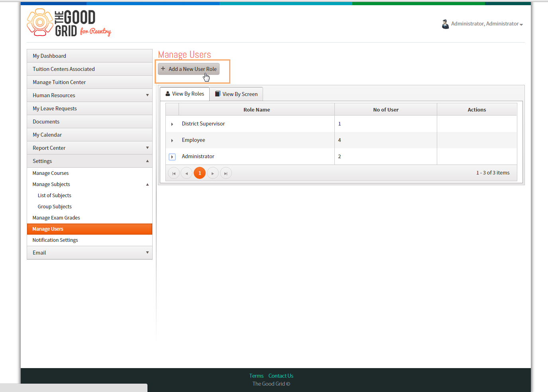The image size is (548, 392).
Task: Select the Administrator role name cell
Action: click(x=257, y=157)
